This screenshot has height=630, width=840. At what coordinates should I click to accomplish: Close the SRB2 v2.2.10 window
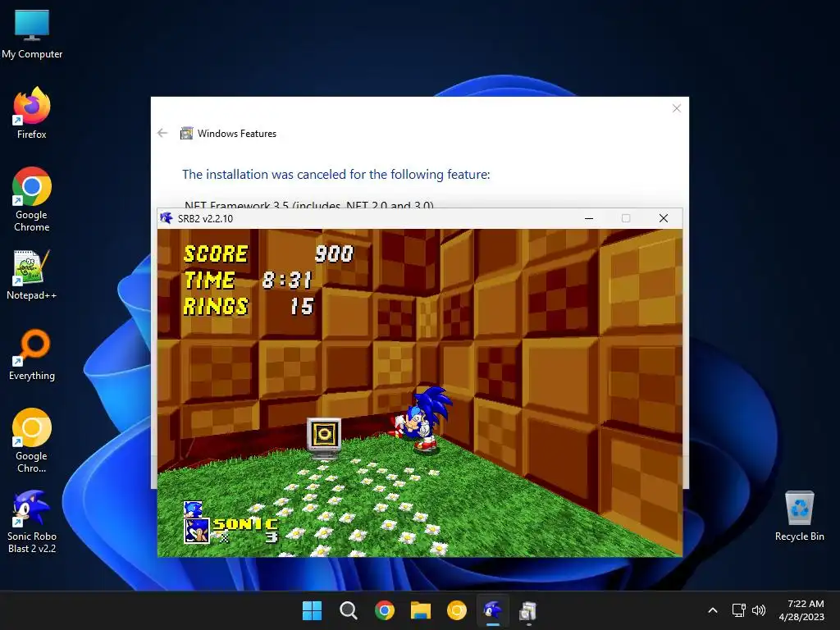[663, 218]
